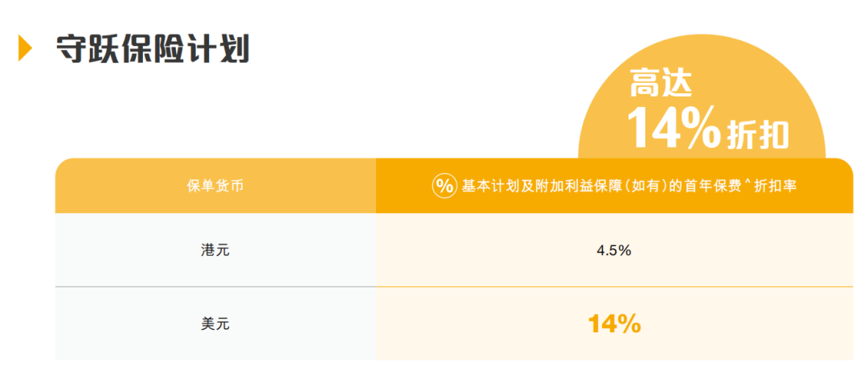The image size is (868, 379).
Task: Select the 保单货币 column header
Action: point(215,187)
